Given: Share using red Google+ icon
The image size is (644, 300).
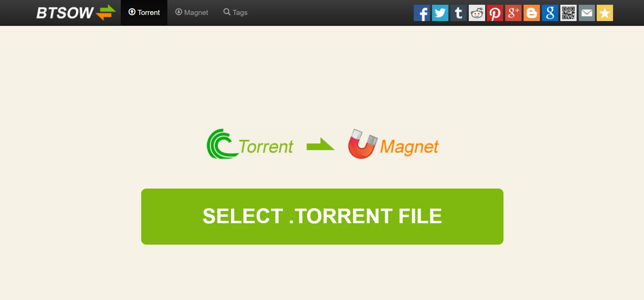Looking at the screenshot, I should coord(513,13).
